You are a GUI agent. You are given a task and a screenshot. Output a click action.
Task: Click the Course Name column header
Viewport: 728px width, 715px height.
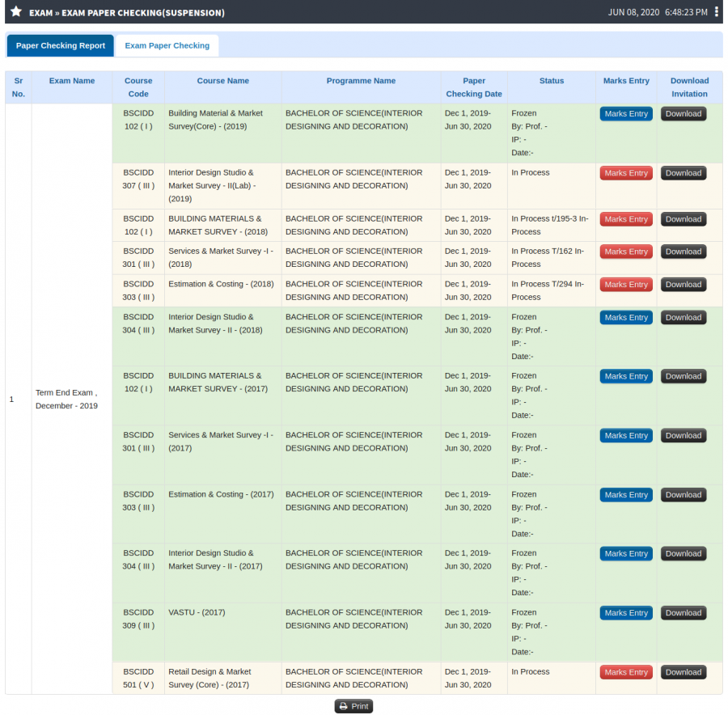(x=223, y=87)
